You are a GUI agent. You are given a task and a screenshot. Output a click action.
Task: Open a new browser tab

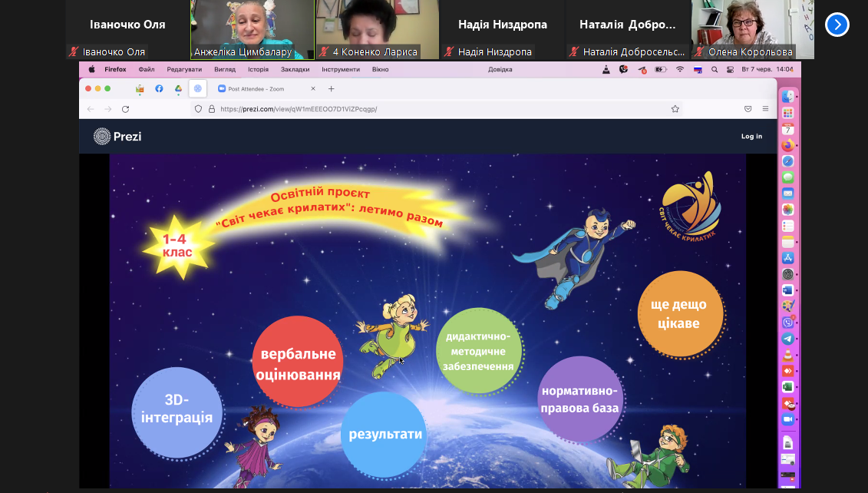point(331,88)
